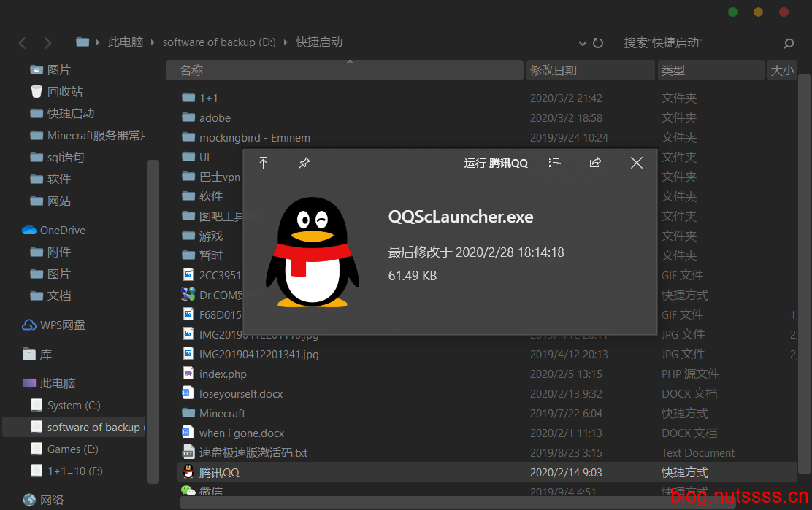Sort by the 类型 column header
The width and height of the screenshot is (812, 510).
[x=710, y=70]
